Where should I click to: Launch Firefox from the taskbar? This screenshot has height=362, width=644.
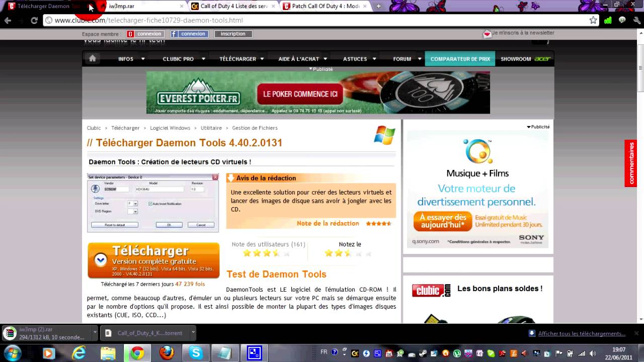167,353
